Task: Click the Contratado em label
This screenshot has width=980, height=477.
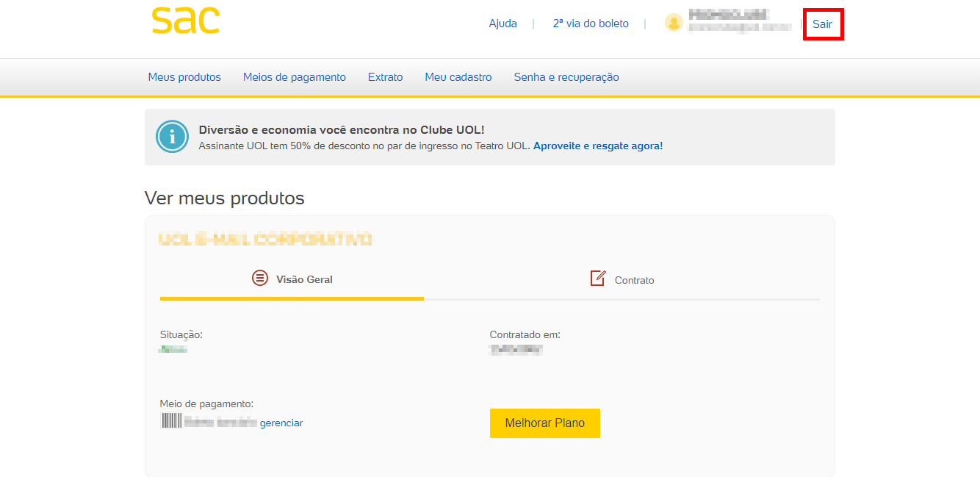Action: [525, 334]
